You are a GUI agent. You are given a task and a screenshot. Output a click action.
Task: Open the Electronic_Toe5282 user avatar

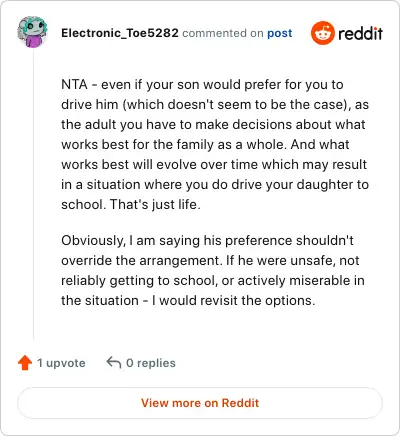32,32
